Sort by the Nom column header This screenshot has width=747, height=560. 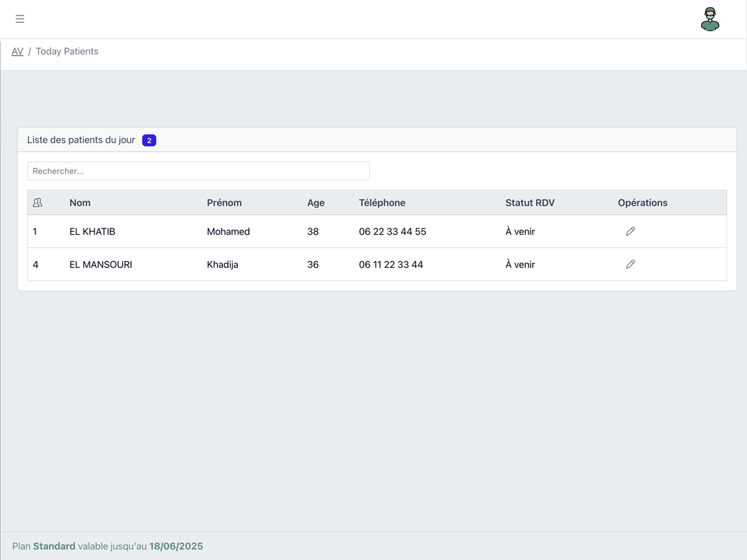coord(80,203)
